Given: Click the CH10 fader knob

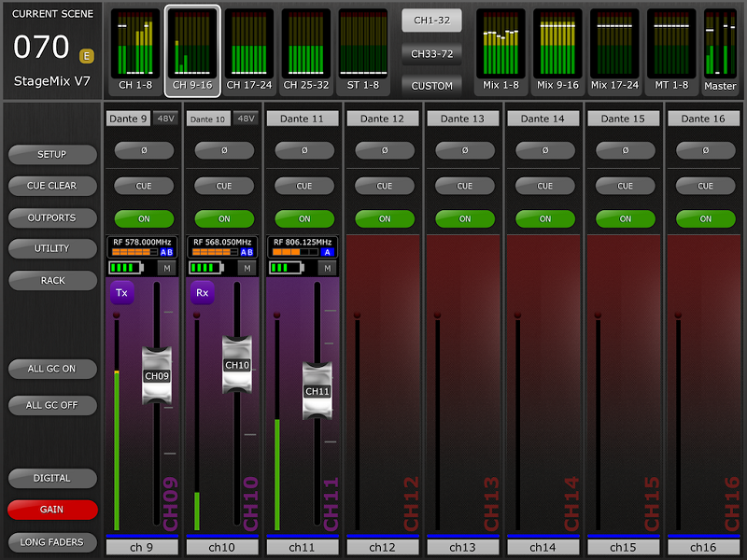Looking at the screenshot, I should pyautogui.click(x=237, y=365).
